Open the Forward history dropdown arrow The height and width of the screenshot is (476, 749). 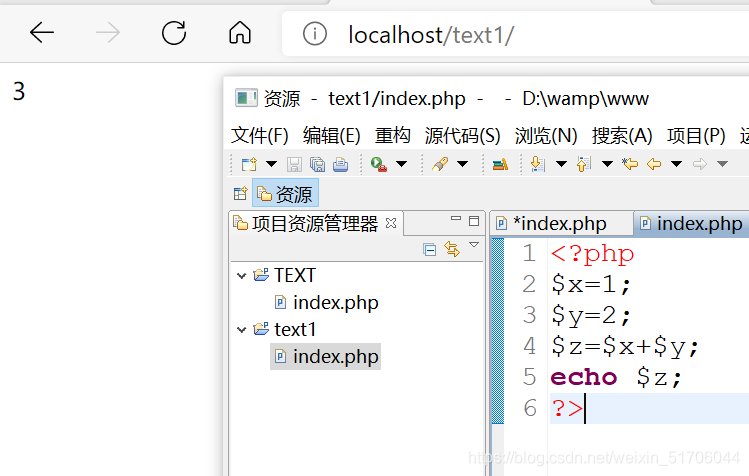(722, 164)
